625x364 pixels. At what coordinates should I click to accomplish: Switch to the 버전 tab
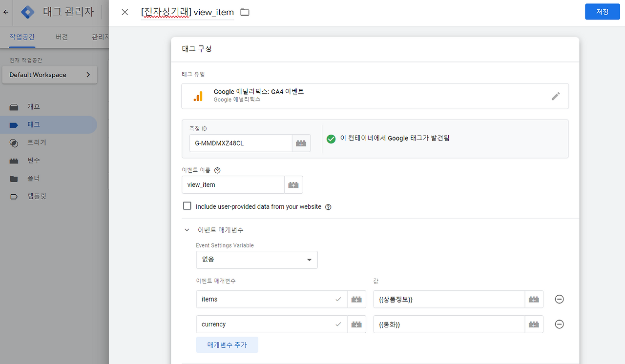[62, 36]
